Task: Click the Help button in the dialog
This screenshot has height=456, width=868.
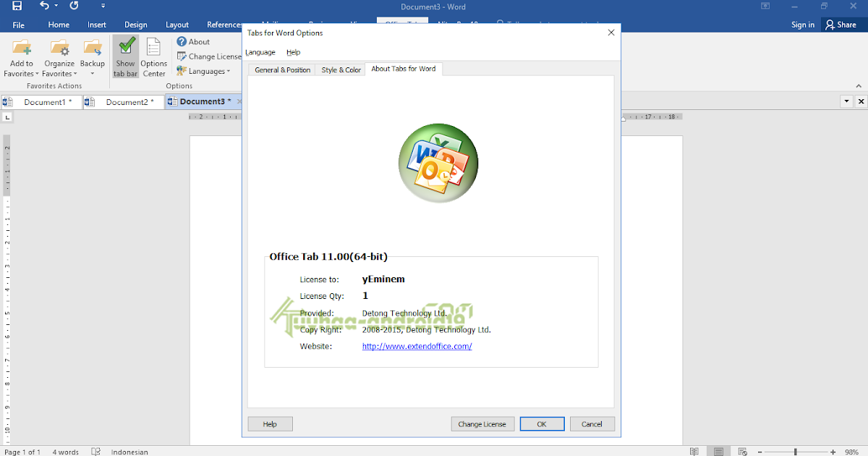Action: 270,424
